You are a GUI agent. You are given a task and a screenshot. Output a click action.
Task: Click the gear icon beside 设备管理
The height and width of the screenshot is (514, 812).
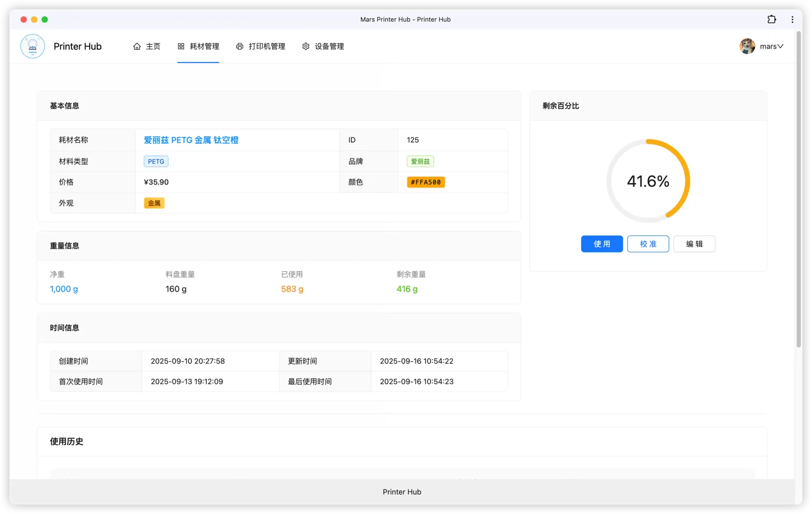(306, 47)
